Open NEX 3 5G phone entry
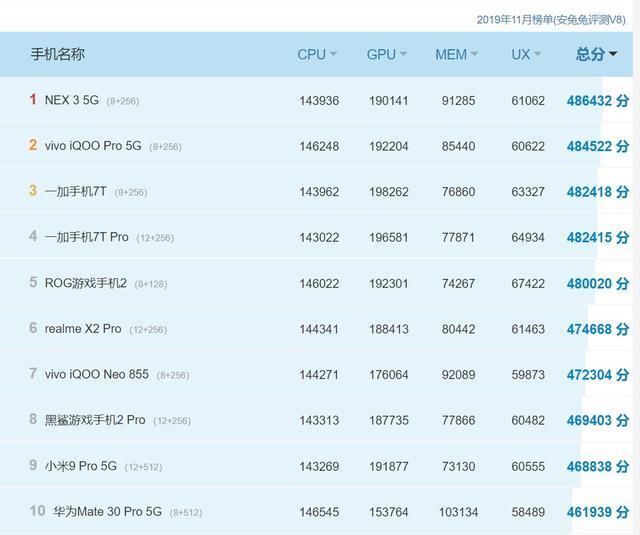This screenshot has width=640, height=535. [x=71, y=100]
